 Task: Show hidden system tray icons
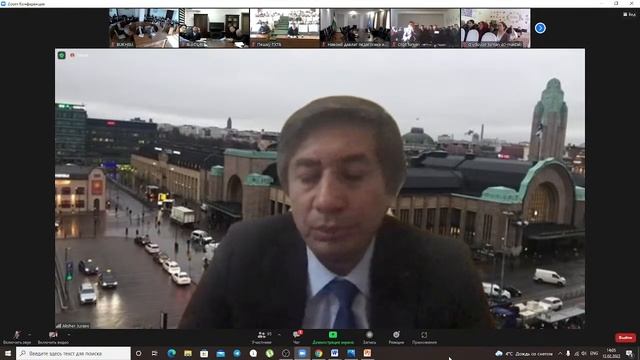click(x=560, y=353)
